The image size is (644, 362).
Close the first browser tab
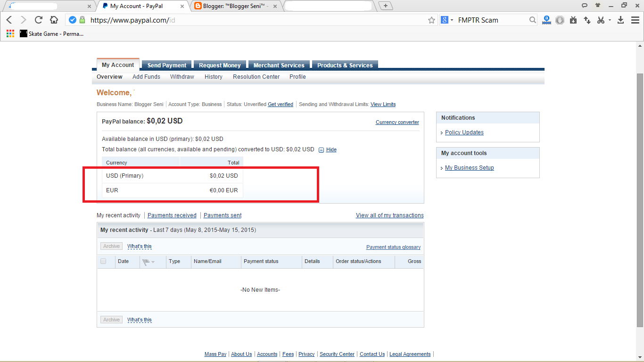[x=90, y=6]
